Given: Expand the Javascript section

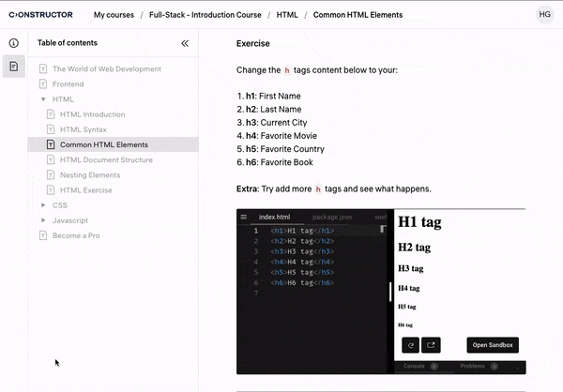Looking at the screenshot, I should click(43, 220).
